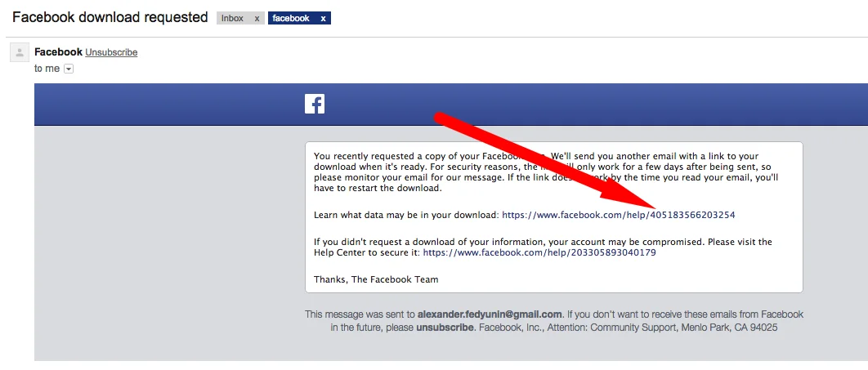The height and width of the screenshot is (370, 868).
Task: Click Unsubscribe next to the sender name
Action: (x=111, y=52)
